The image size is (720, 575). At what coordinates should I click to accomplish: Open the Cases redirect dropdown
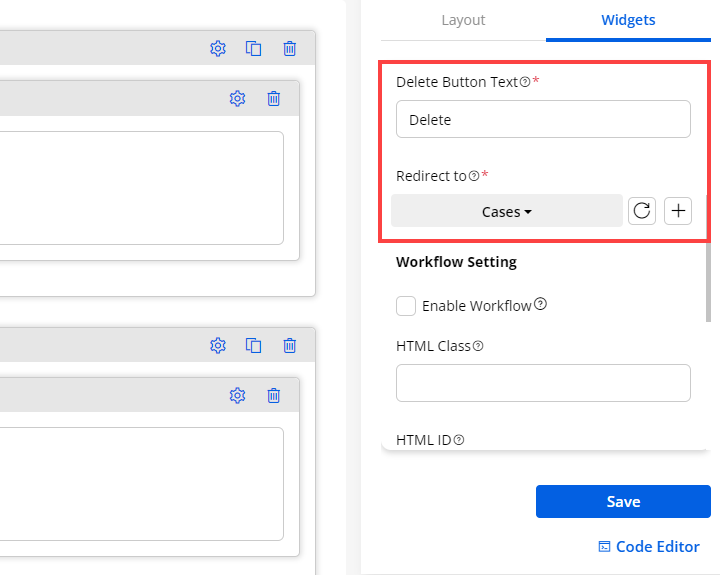coord(506,211)
